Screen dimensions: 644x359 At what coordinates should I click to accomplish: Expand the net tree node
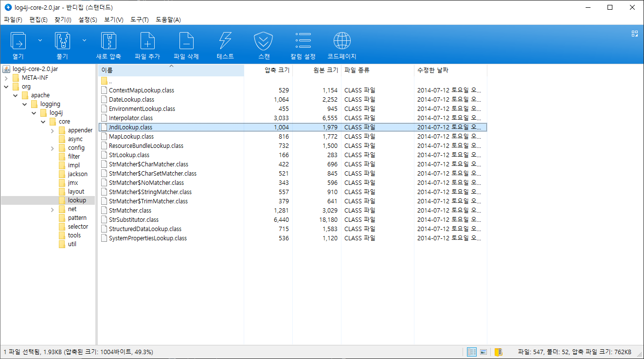pos(52,209)
